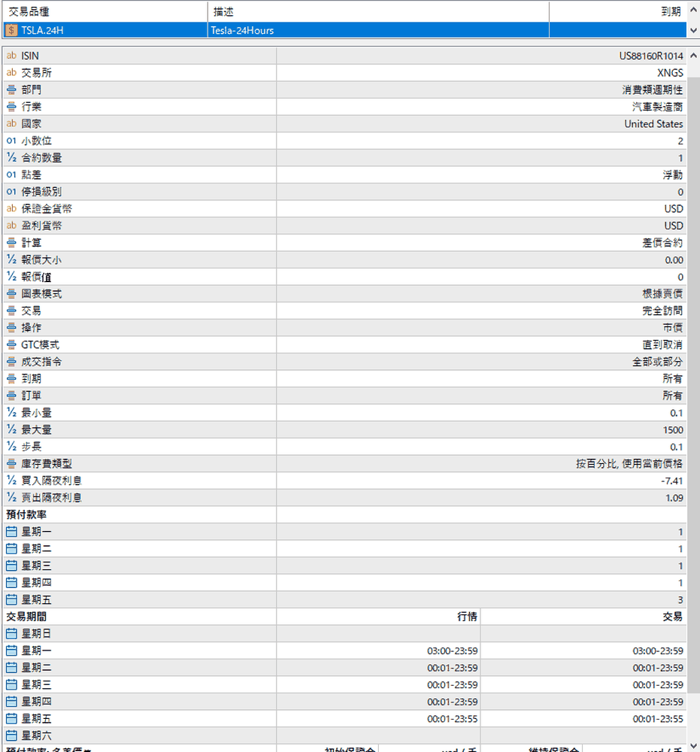
Task: Click the 01 icon next to 停損級別
Action: pos(11,191)
